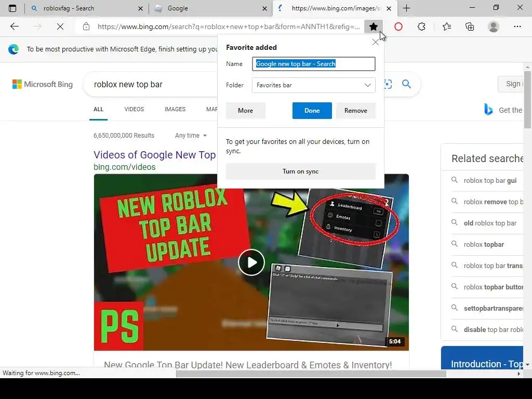Edit the favorite Name field
The image size is (532, 399).
coord(313,64)
